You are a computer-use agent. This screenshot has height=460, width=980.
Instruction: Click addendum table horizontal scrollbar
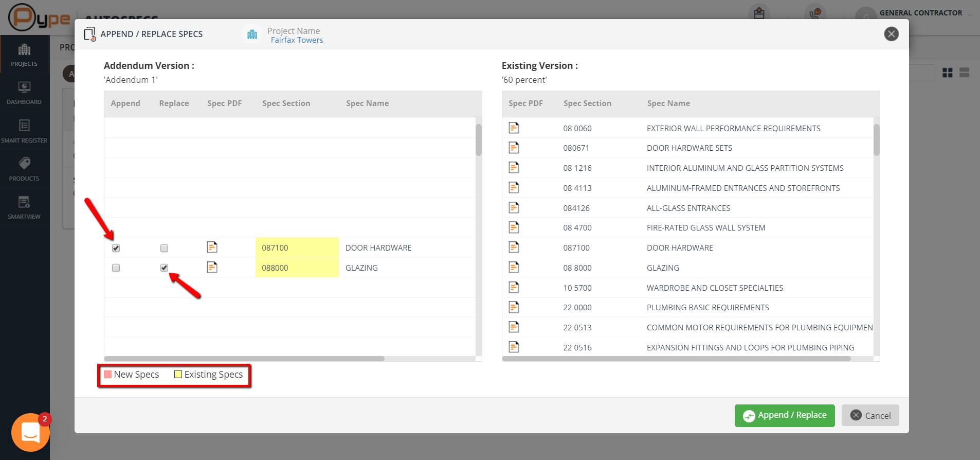(x=244, y=359)
